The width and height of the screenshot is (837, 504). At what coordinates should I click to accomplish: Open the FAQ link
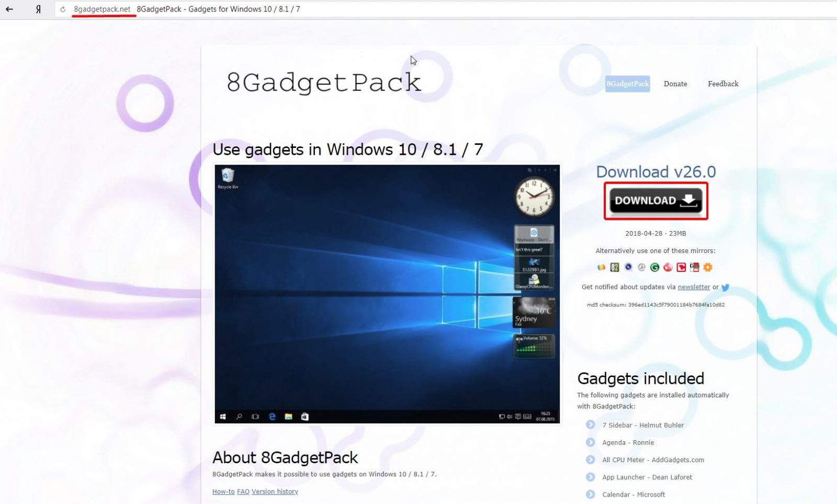(243, 491)
